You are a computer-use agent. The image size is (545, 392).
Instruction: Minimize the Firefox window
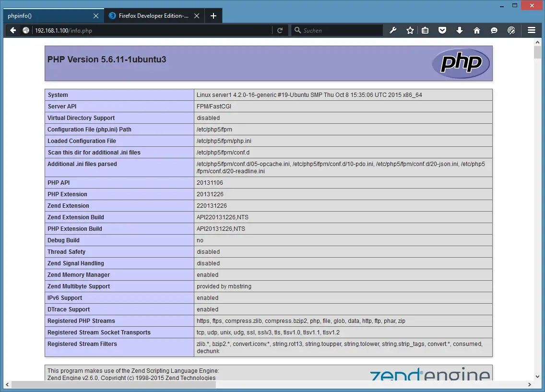502,6
